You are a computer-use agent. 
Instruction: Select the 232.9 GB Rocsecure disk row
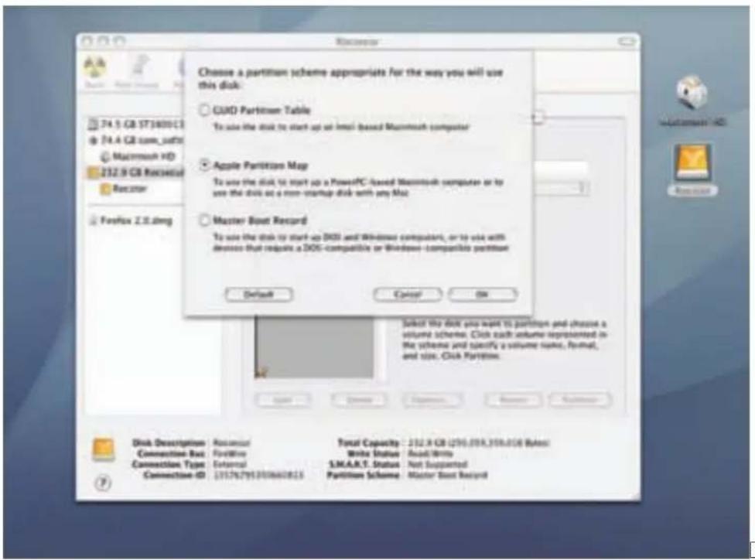(136, 172)
